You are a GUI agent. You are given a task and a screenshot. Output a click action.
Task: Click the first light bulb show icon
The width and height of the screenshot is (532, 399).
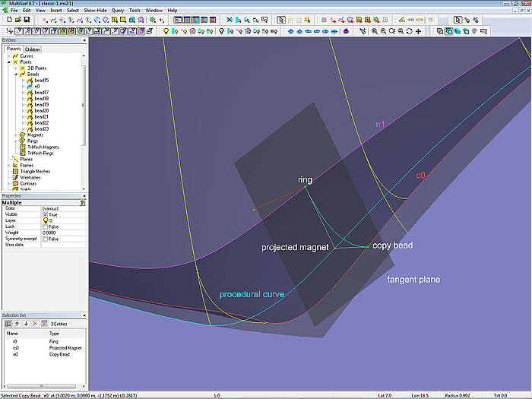coord(166,31)
